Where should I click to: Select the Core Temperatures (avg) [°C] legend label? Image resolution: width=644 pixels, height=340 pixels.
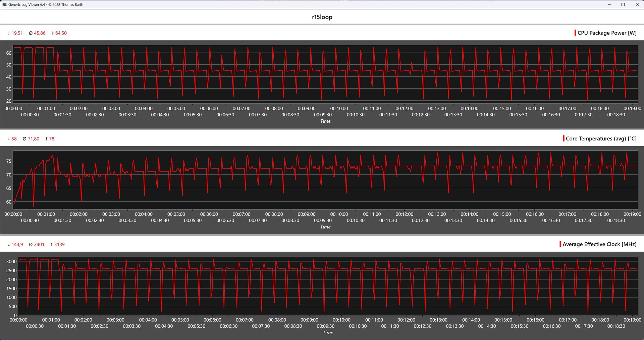[x=601, y=138]
